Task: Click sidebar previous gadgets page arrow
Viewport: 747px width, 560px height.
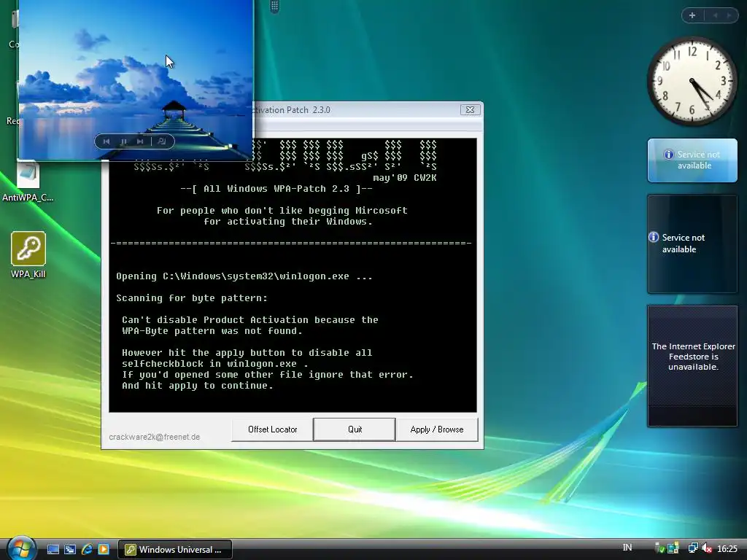Action: tap(715, 16)
